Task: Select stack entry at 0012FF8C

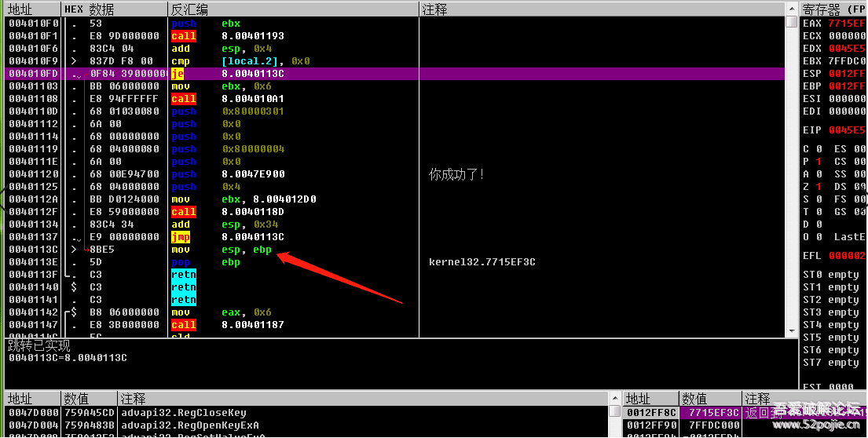Action: tap(649, 413)
